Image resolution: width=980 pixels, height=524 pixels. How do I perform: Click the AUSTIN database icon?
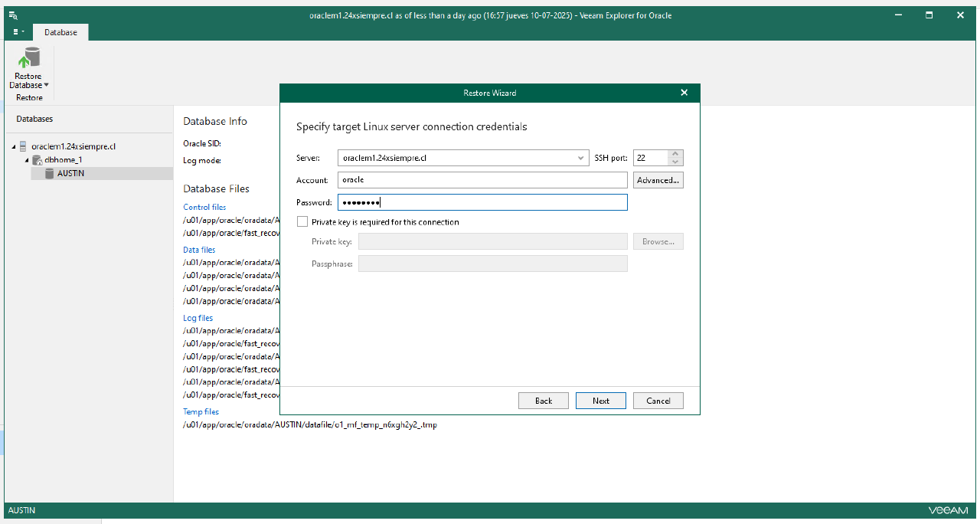point(49,173)
